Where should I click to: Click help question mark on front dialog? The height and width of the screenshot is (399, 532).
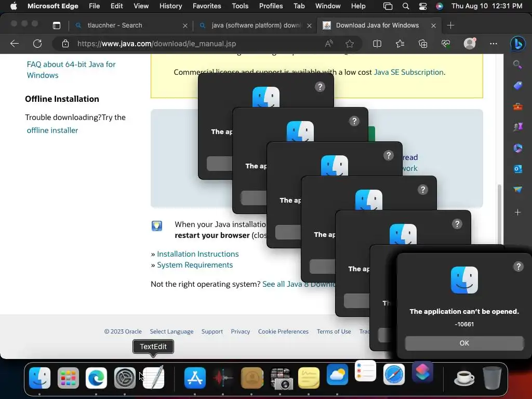tap(518, 267)
